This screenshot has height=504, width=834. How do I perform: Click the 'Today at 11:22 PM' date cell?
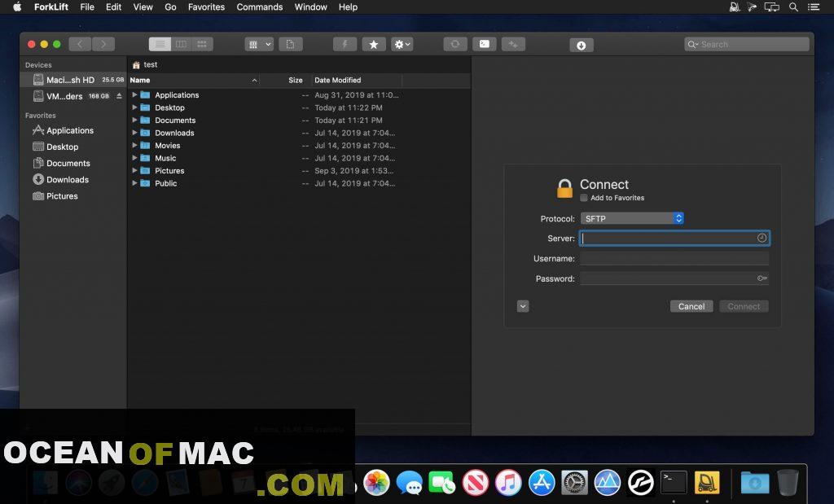pos(349,107)
